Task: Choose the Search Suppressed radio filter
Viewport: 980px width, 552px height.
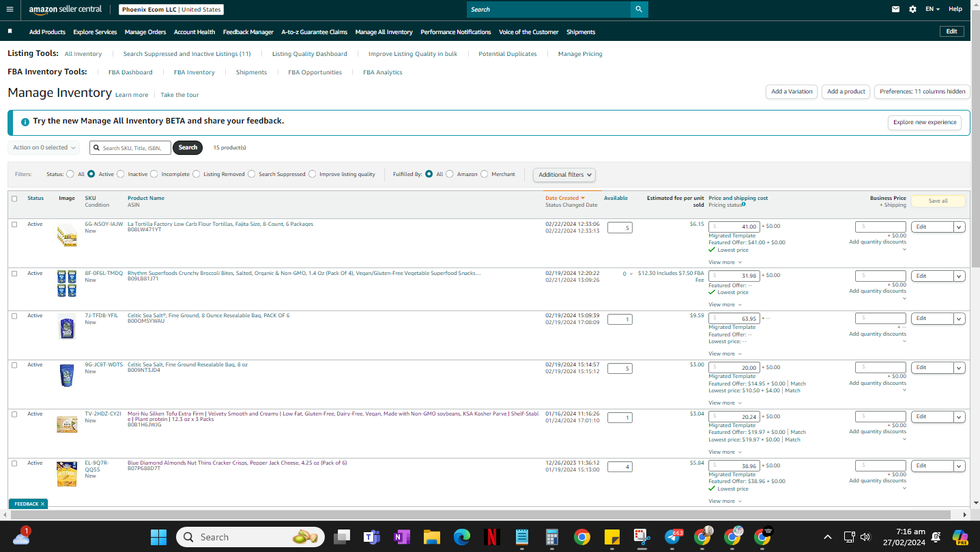Action: coord(252,174)
